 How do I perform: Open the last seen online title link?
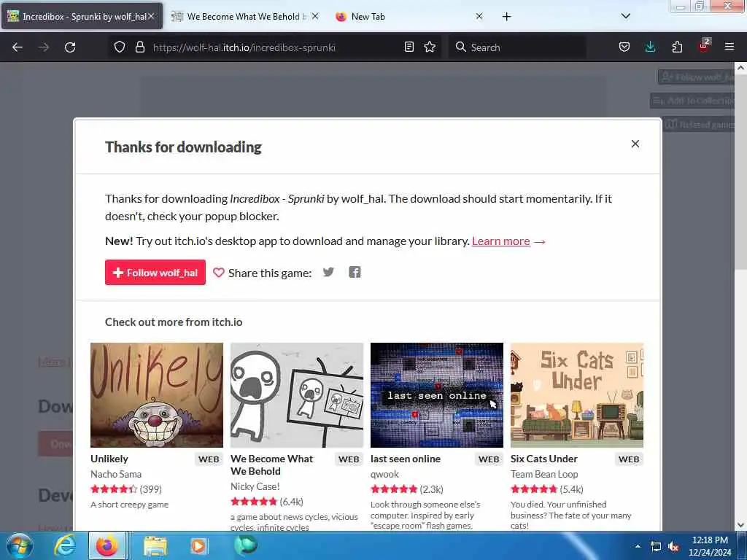point(406,459)
